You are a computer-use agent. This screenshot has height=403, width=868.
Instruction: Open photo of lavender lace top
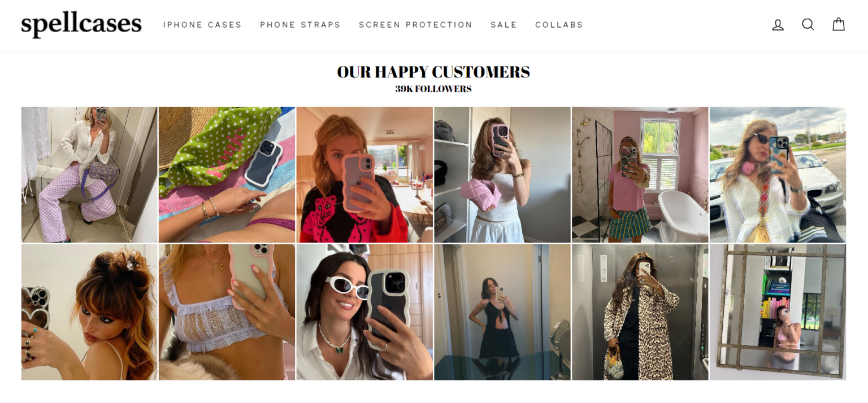click(227, 312)
